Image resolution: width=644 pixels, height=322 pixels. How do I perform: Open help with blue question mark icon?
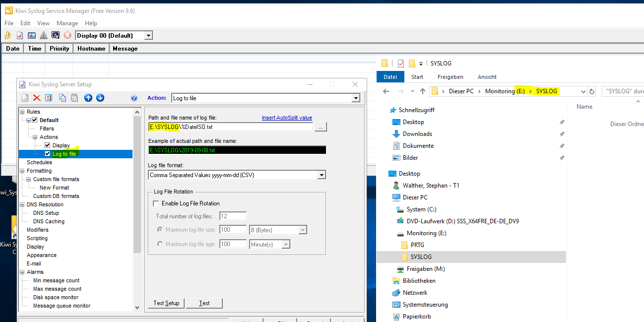(x=134, y=98)
